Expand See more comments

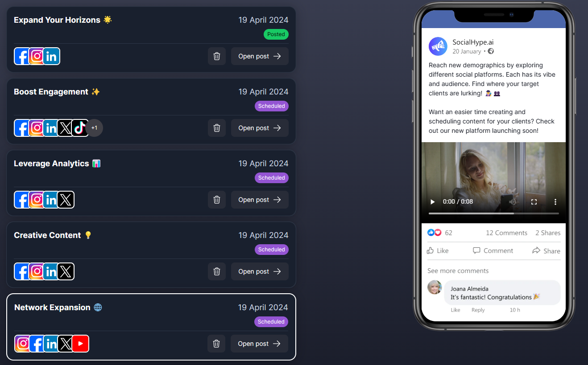click(458, 271)
